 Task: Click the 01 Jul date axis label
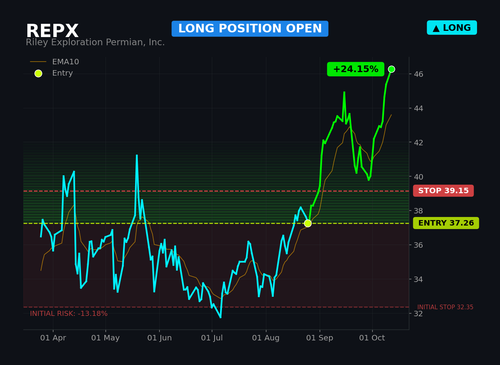point(212,338)
